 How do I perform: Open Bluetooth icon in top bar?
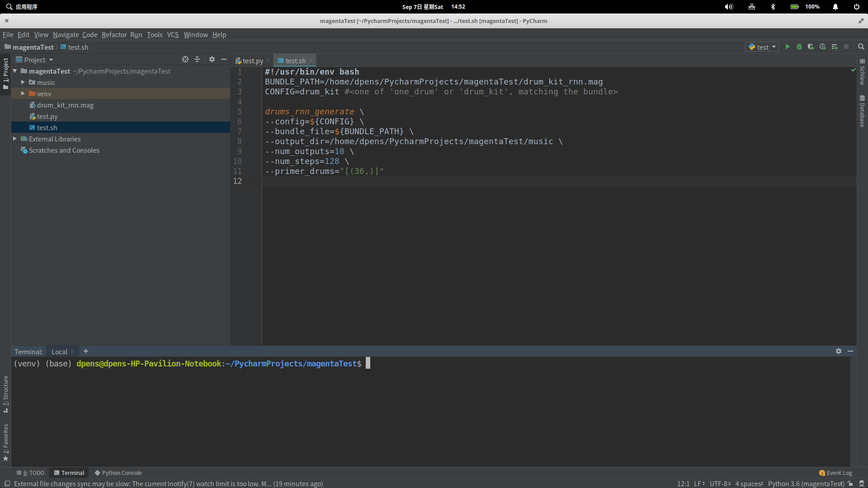click(773, 7)
